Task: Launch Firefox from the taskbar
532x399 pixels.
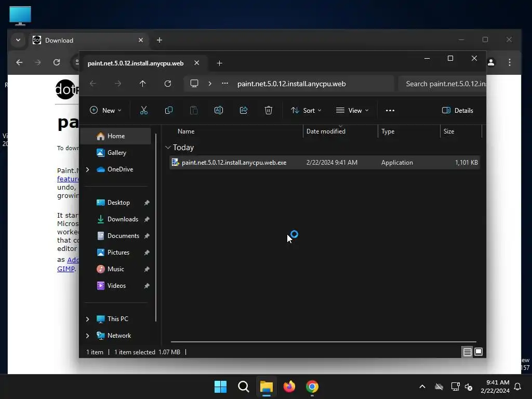Action: (x=289, y=387)
